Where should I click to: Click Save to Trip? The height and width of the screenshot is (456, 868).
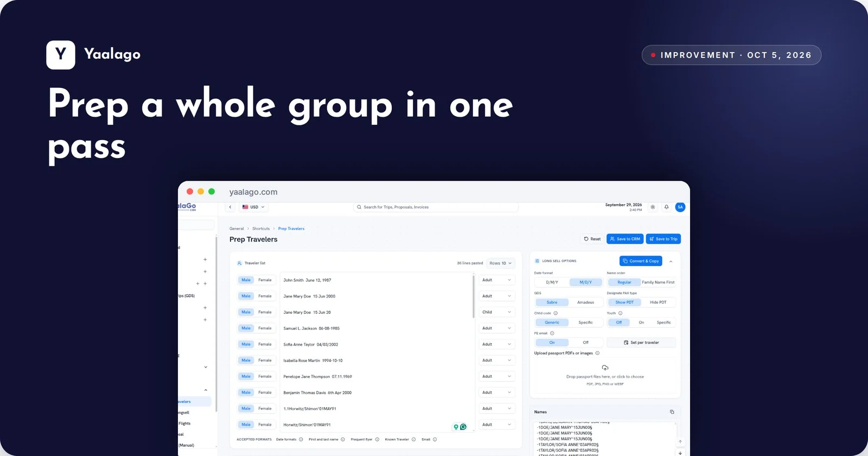click(663, 239)
